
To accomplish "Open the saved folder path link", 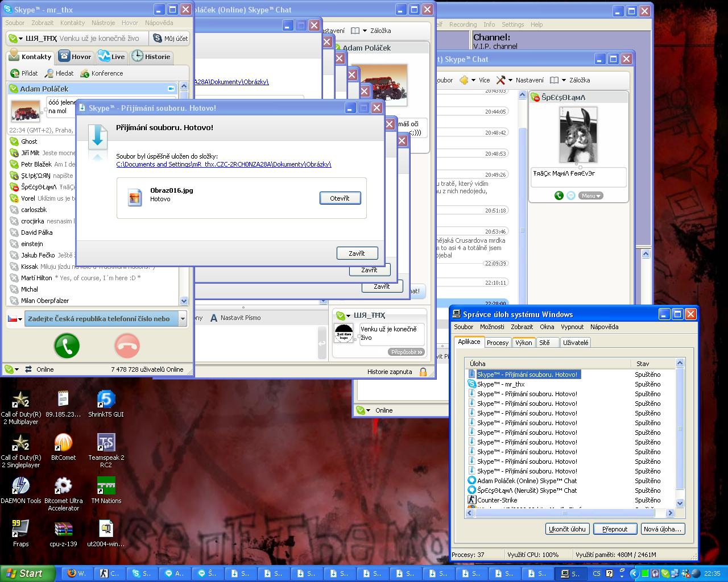I will tap(224, 164).
